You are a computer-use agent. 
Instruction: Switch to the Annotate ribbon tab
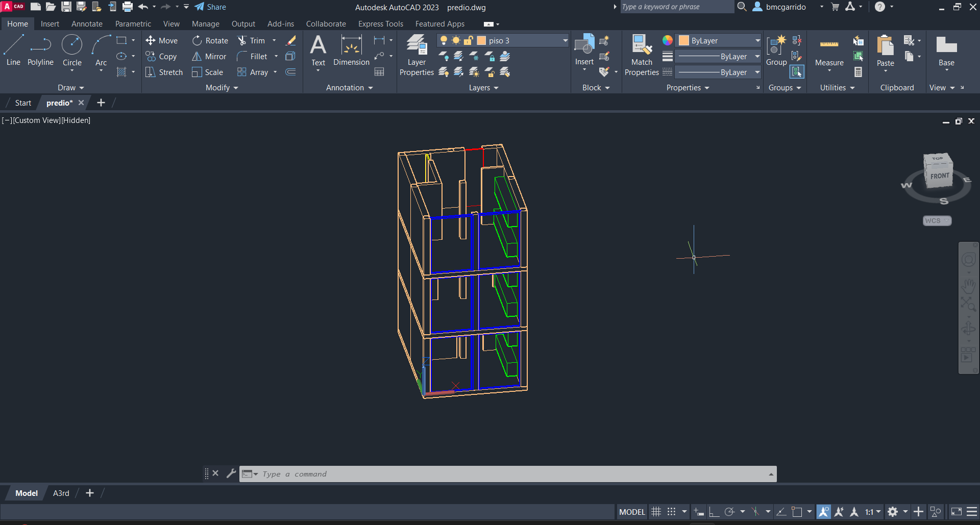pyautogui.click(x=87, y=24)
